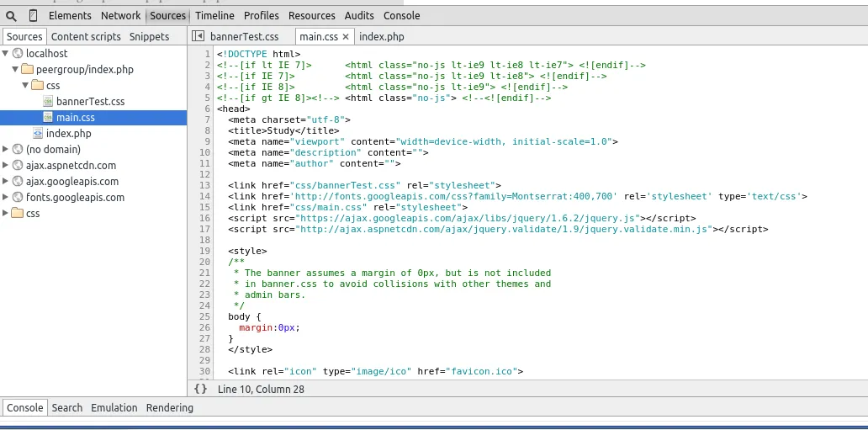The width and height of the screenshot is (868, 430).
Task: Switch to the Network panel
Action: (120, 15)
